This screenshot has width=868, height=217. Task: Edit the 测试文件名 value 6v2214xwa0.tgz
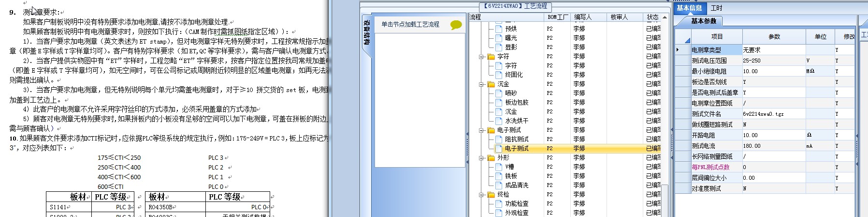[x=774, y=114]
